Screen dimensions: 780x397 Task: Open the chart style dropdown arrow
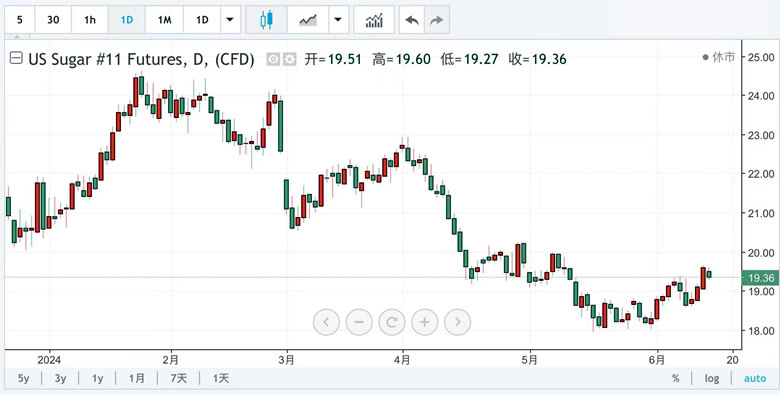(338, 20)
